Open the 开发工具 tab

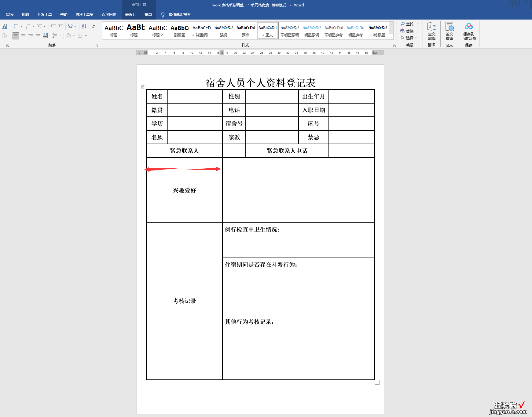coord(45,14)
